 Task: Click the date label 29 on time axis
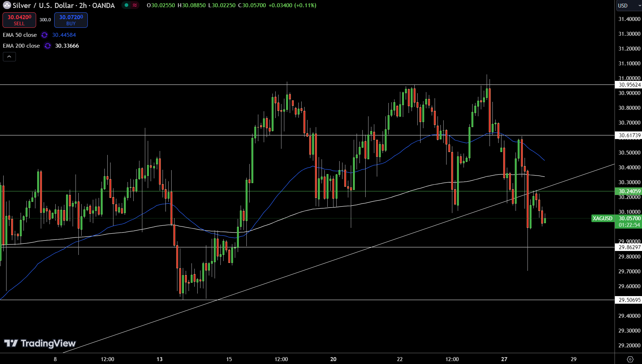point(574,359)
